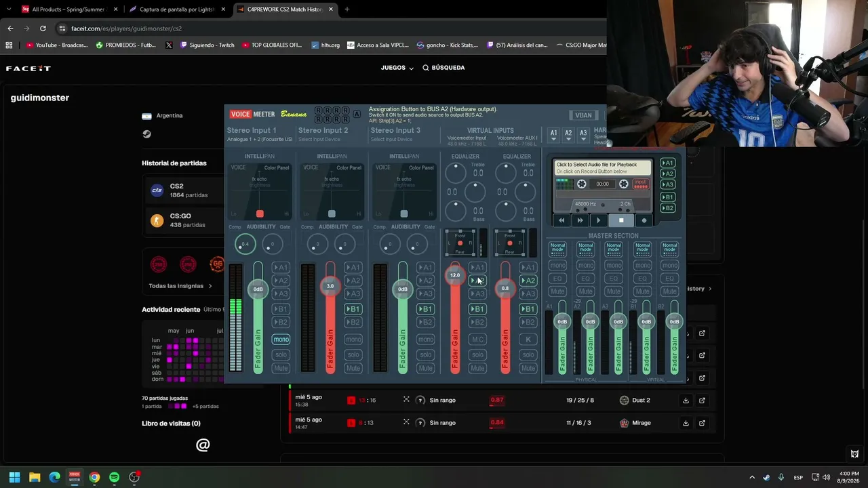Open Chrome tab search dropdown arrow
Viewport: 868px width, 488px height.
8,9
